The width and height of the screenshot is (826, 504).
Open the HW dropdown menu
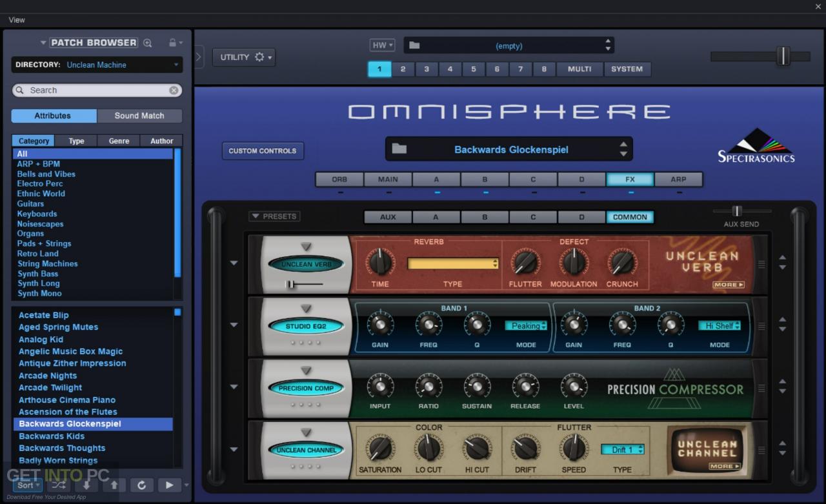382,45
